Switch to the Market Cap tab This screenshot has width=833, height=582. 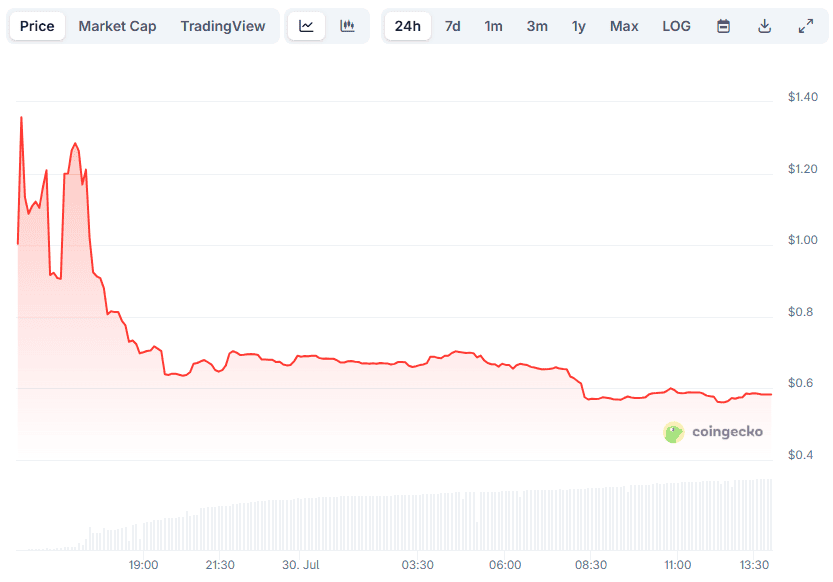click(x=117, y=26)
